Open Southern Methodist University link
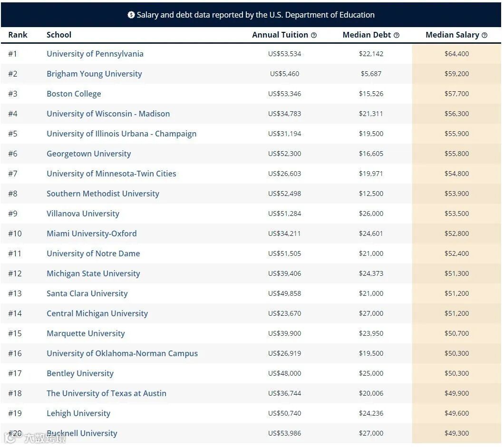 pos(103,193)
